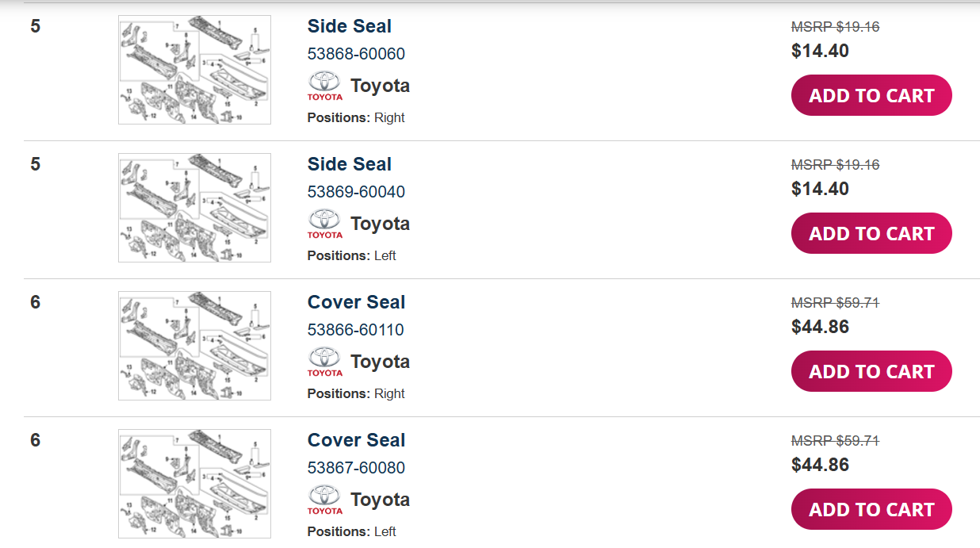Open the left-position Cover Seal title link
980x548 pixels.
tap(356, 440)
